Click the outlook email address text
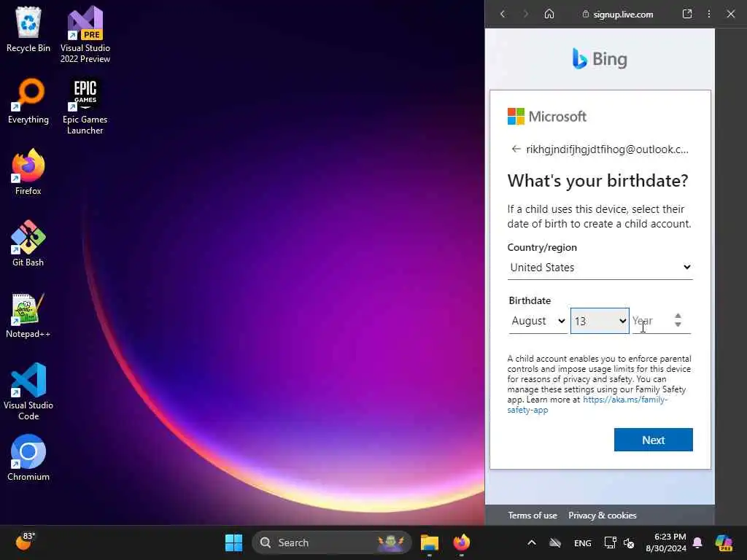The image size is (747, 560). (607, 149)
